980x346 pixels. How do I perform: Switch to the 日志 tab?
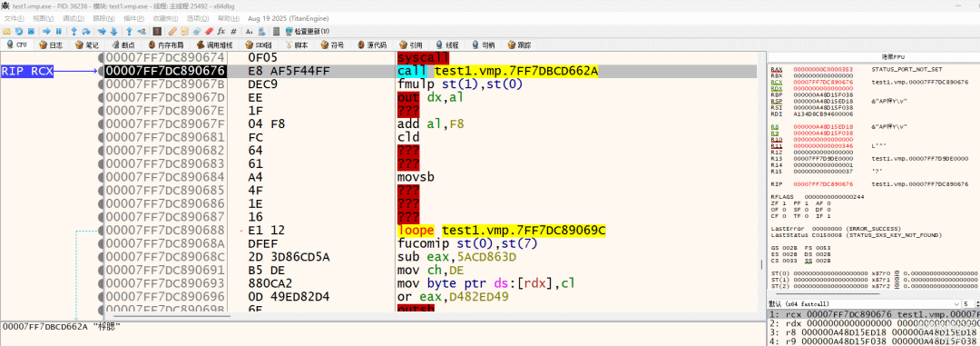51,45
